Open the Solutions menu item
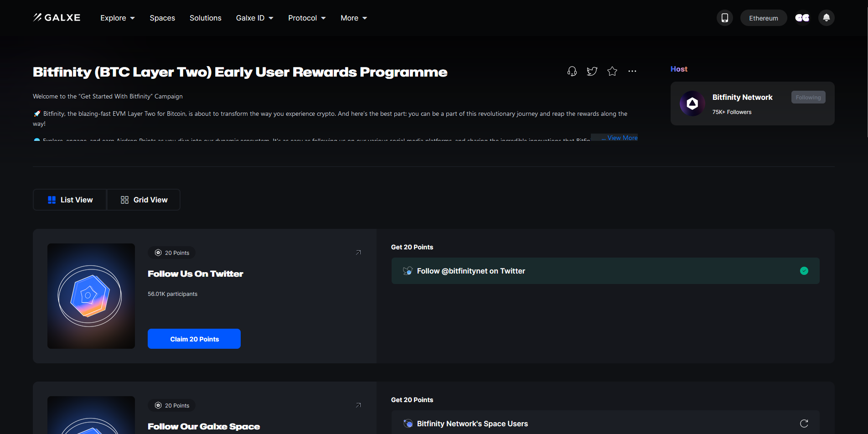The height and width of the screenshot is (434, 868). pos(205,18)
